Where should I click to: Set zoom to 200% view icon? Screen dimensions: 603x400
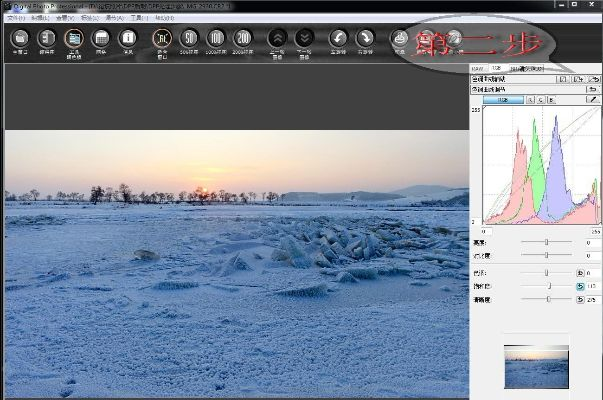[243, 39]
